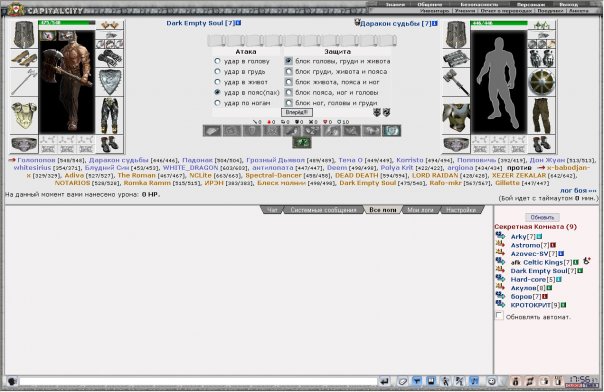Click the opponent's green health bar

(x=499, y=23)
